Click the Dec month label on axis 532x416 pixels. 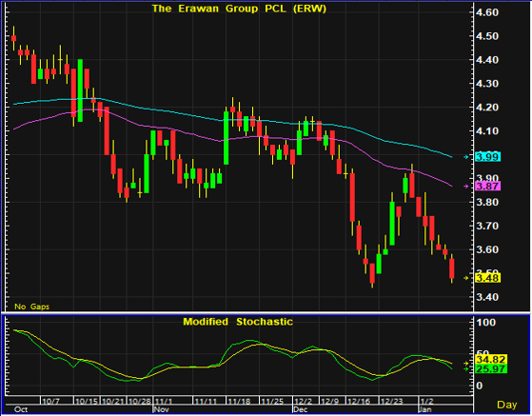tap(301, 409)
